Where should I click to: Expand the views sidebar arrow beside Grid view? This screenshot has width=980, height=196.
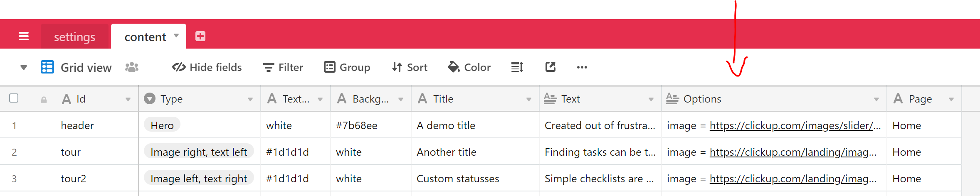[x=24, y=67]
